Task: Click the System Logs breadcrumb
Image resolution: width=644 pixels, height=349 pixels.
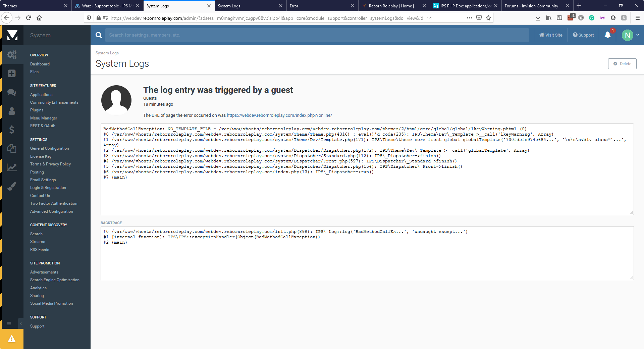Action: [x=107, y=53]
